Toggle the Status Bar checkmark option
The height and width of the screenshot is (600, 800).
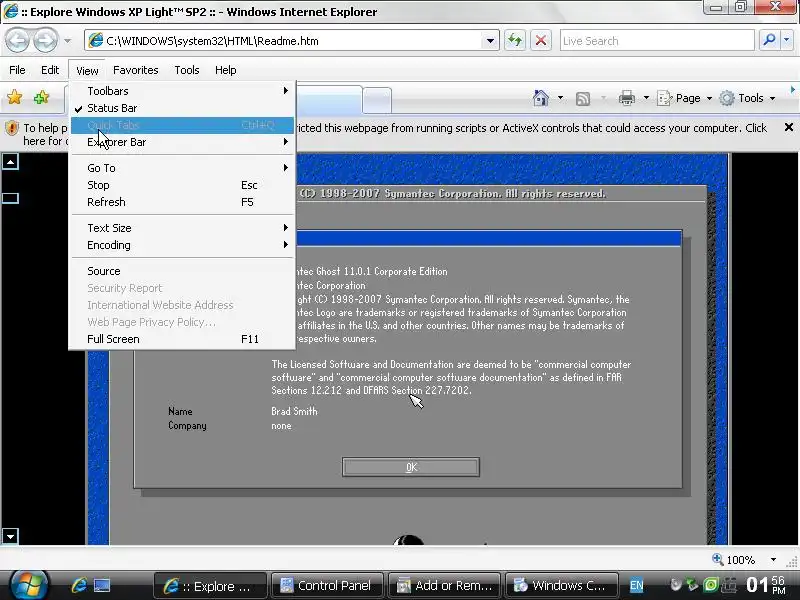click(182, 108)
